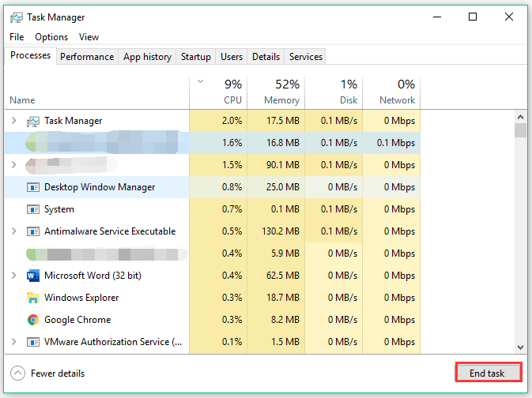The image size is (532, 398).
Task: Expand the Task Manager process group
Action: pyautogui.click(x=14, y=120)
